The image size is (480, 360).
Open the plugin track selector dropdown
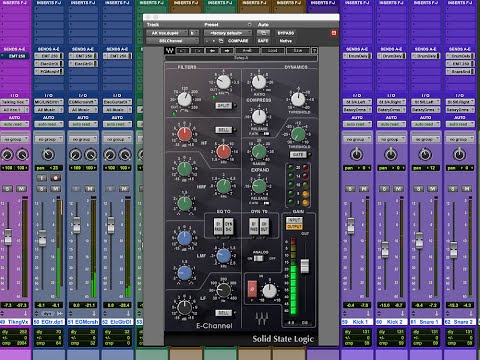167,33
